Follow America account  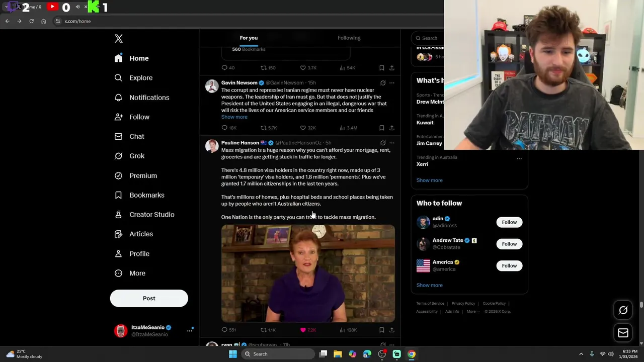(509, 265)
